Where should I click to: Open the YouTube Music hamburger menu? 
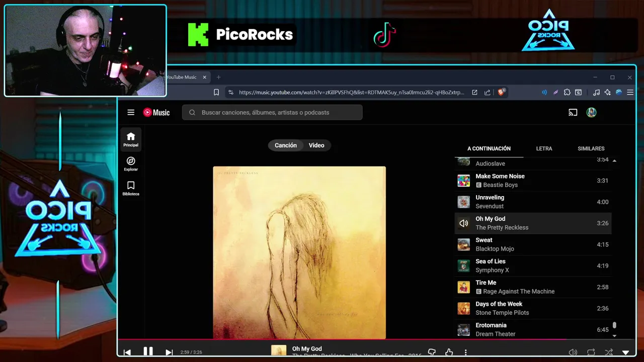click(x=131, y=113)
